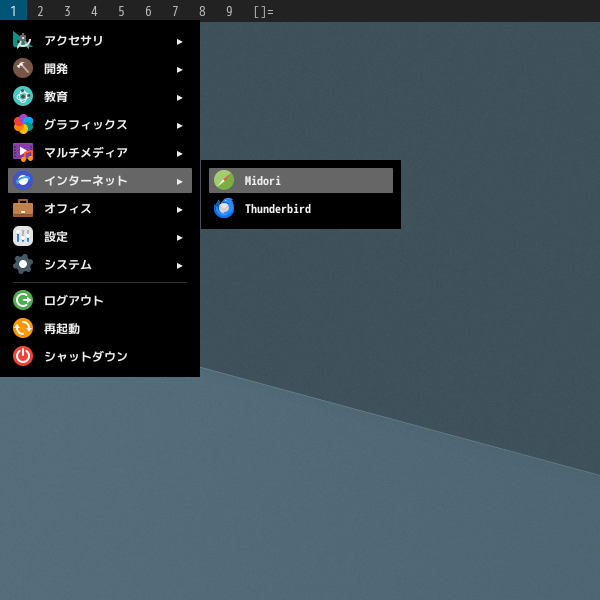Choose ログアウト to log out
The height and width of the screenshot is (600, 600).
point(100,300)
